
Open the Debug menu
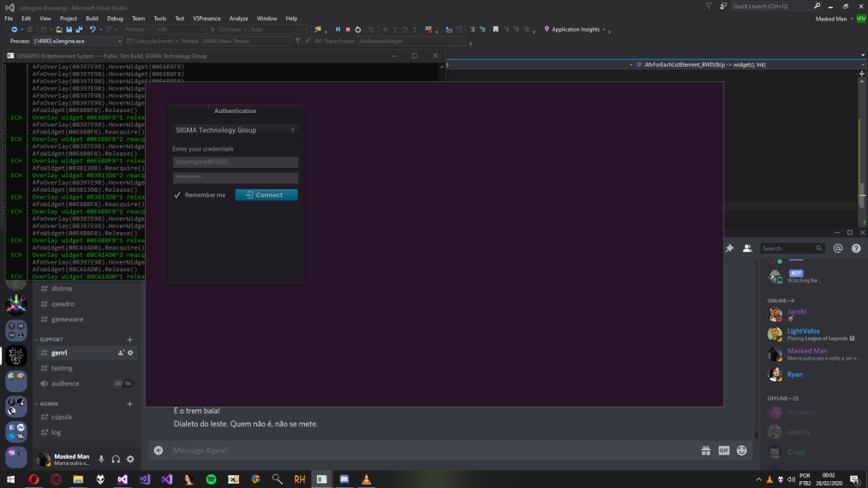tap(115, 18)
